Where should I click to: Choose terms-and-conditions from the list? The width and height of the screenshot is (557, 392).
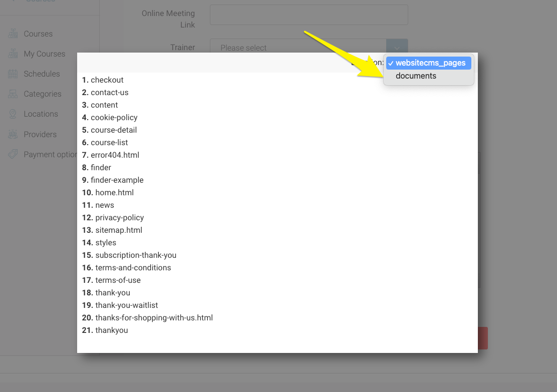(133, 268)
